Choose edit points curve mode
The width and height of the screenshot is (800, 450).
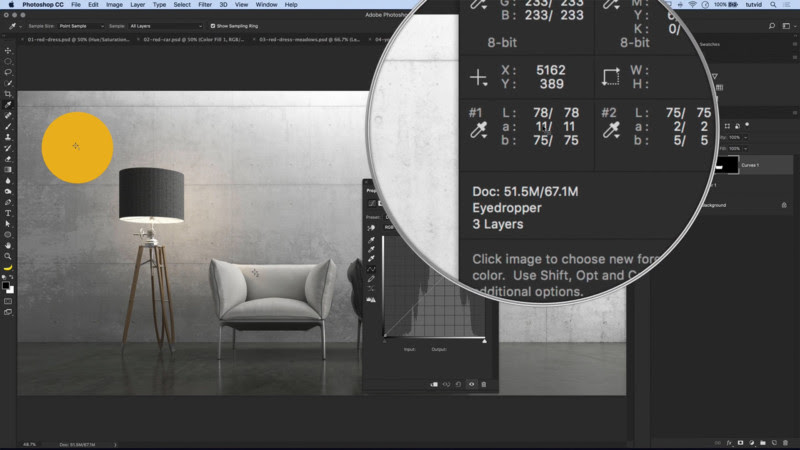[x=371, y=269]
